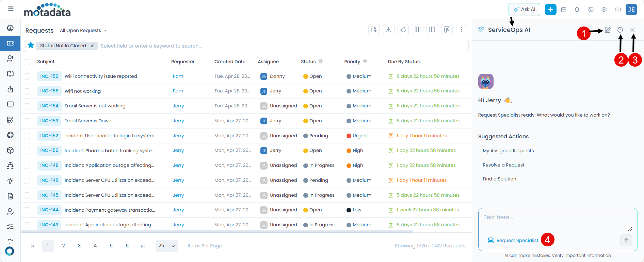The image size is (644, 262).
Task: Open ServiceOps AI chat history
Action: coord(620,30)
